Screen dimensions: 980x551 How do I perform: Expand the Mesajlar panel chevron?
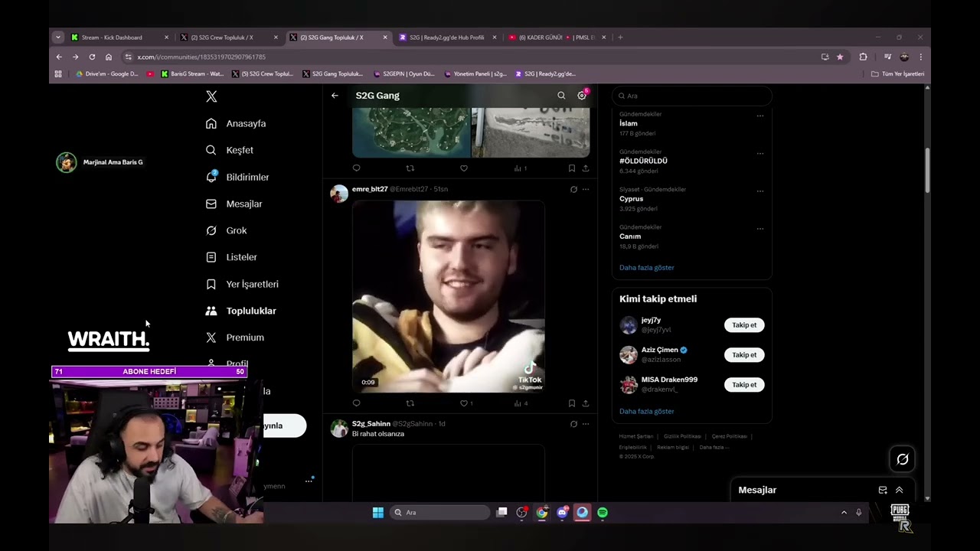(x=900, y=491)
